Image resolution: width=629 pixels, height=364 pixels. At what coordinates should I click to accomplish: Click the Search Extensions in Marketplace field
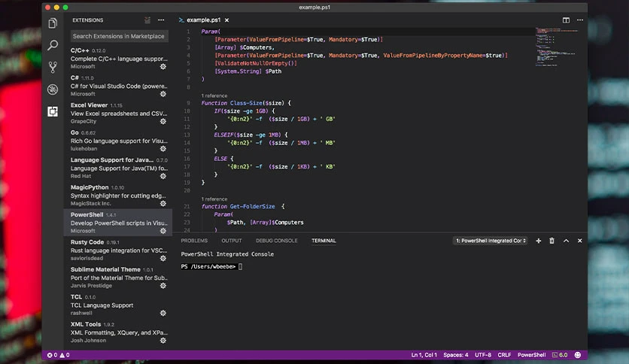[120, 36]
